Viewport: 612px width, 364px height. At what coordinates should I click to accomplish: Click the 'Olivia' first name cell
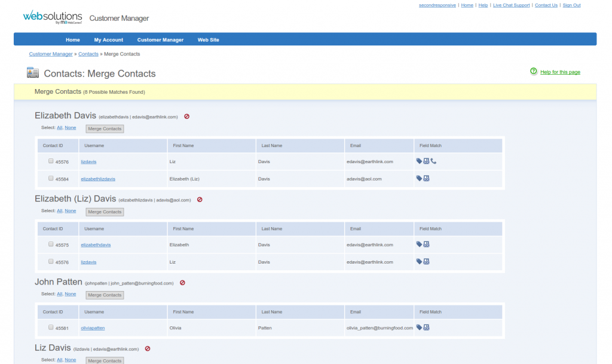pyautogui.click(x=212, y=328)
